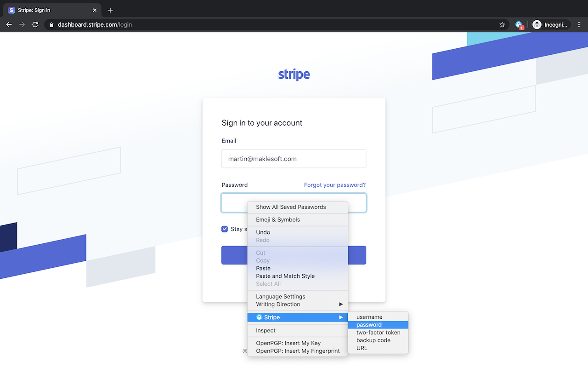The image size is (588, 368).
Task: Choose Inspect from the context menu
Action: click(298, 330)
